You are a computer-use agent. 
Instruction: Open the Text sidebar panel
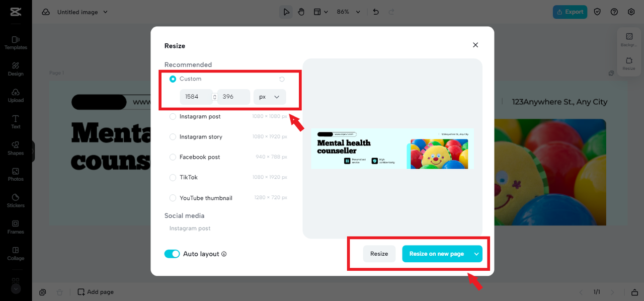click(16, 122)
